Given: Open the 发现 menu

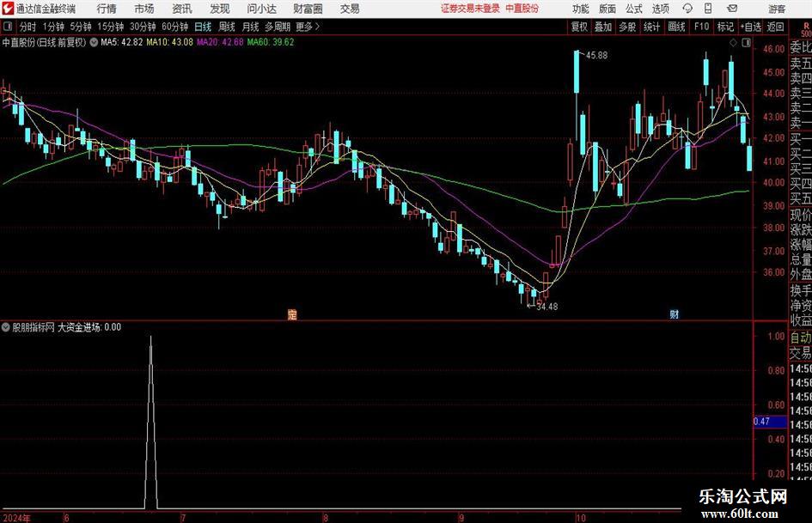Looking at the screenshot, I should (x=220, y=9).
